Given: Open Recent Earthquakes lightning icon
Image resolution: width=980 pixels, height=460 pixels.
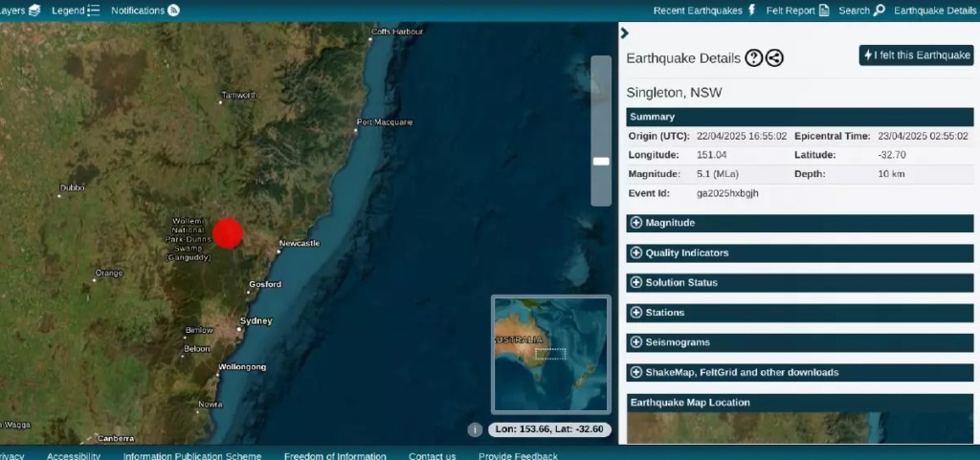Looking at the screenshot, I should click(751, 11).
